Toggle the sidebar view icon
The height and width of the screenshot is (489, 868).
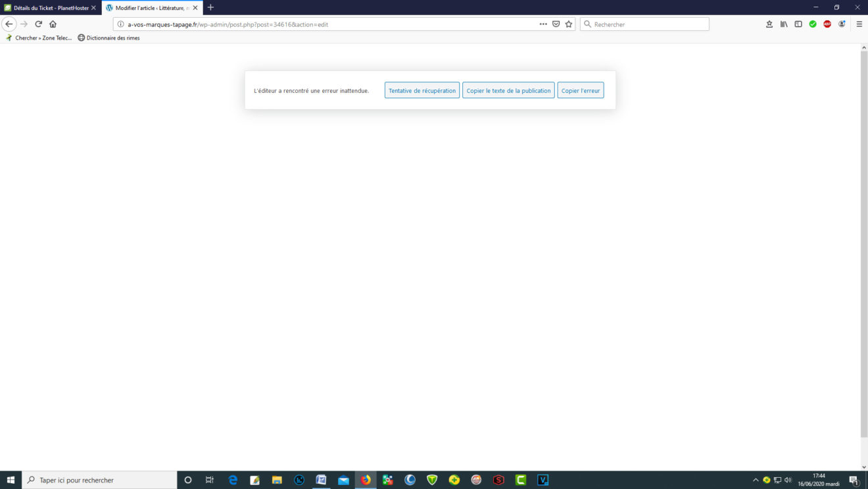(798, 24)
